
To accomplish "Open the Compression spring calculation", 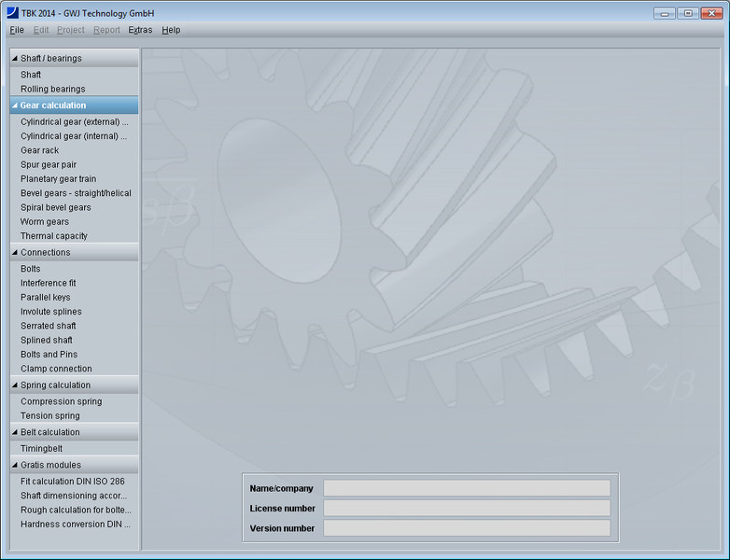I will click(61, 401).
